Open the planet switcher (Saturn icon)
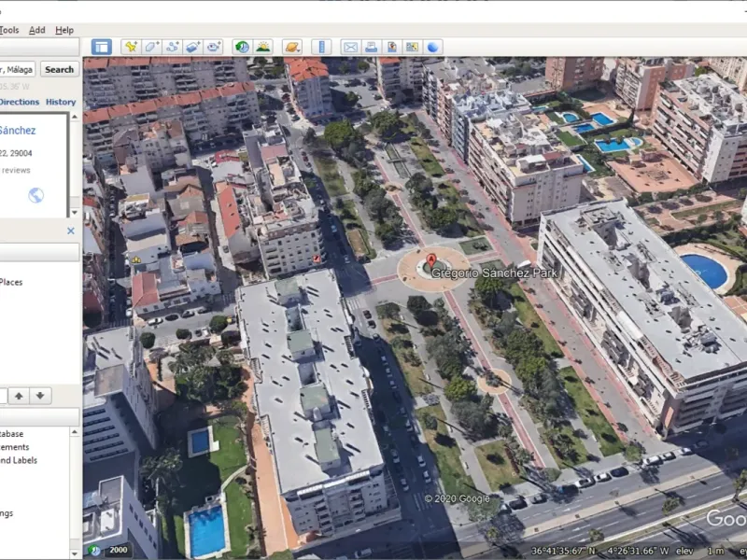This screenshot has height=560, width=747. 292,47
